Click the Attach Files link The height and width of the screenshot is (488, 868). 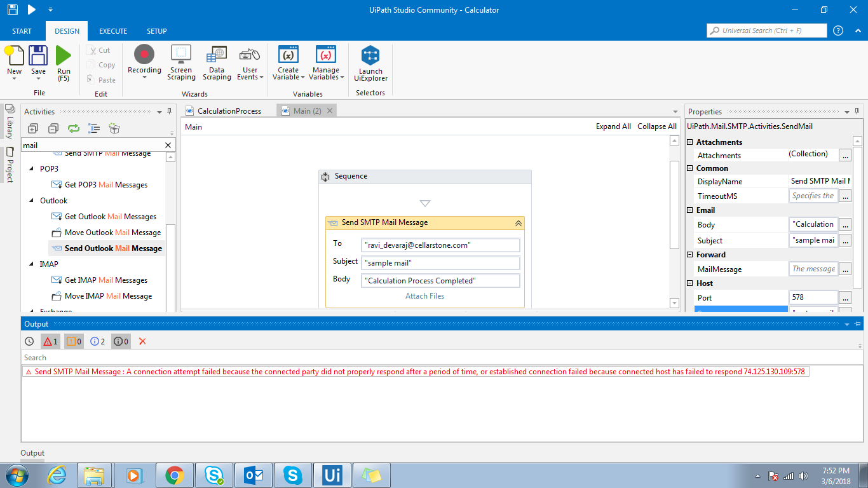pos(425,296)
